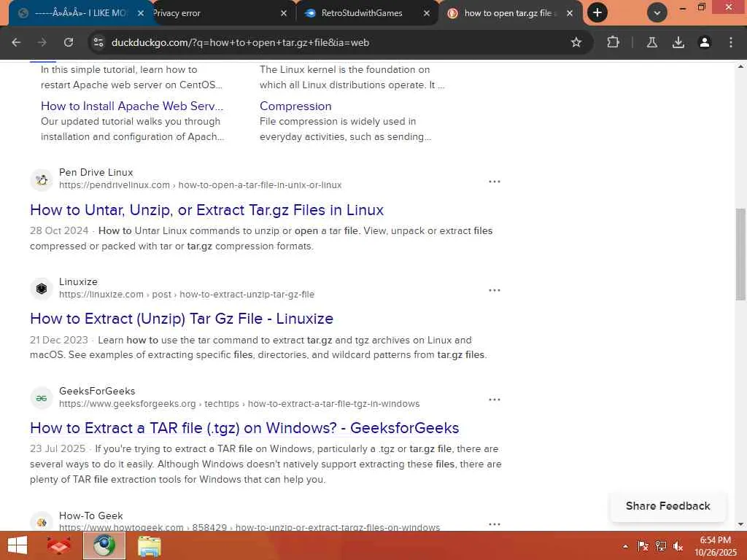Open Action Center flag icon

(643, 546)
